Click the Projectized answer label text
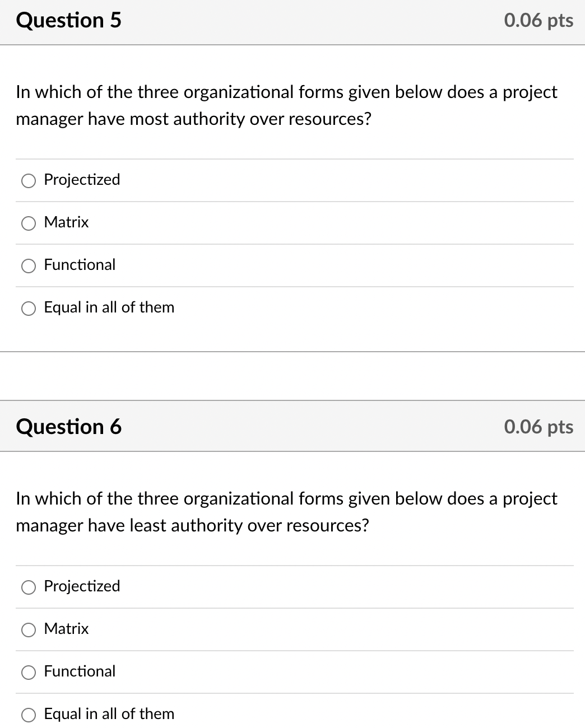 [x=82, y=180]
